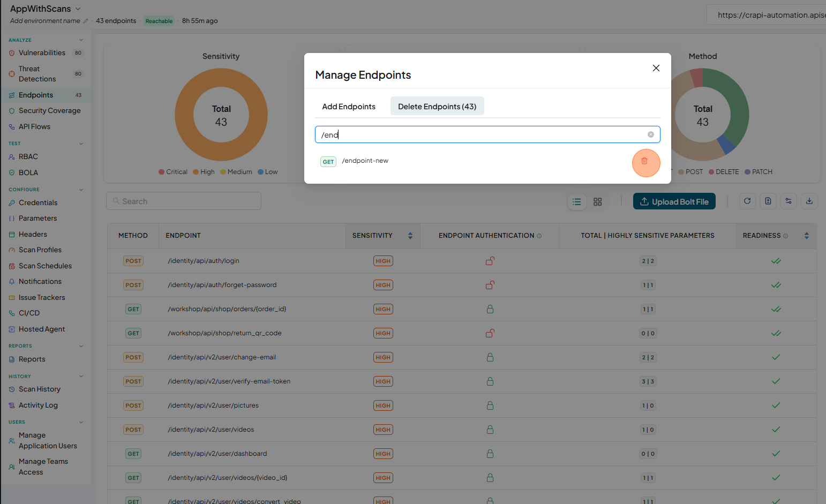Click the endpoints Search field

184,201
